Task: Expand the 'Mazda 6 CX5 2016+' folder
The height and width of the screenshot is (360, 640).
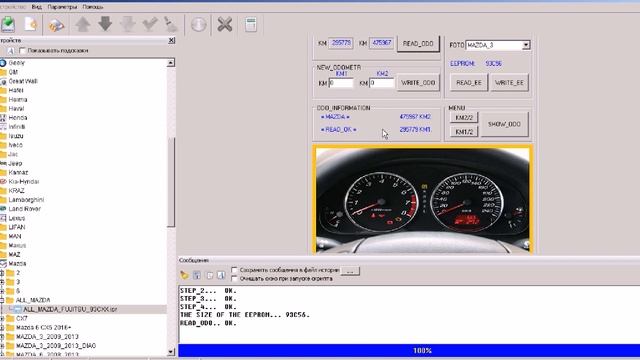Action: pos(2,327)
